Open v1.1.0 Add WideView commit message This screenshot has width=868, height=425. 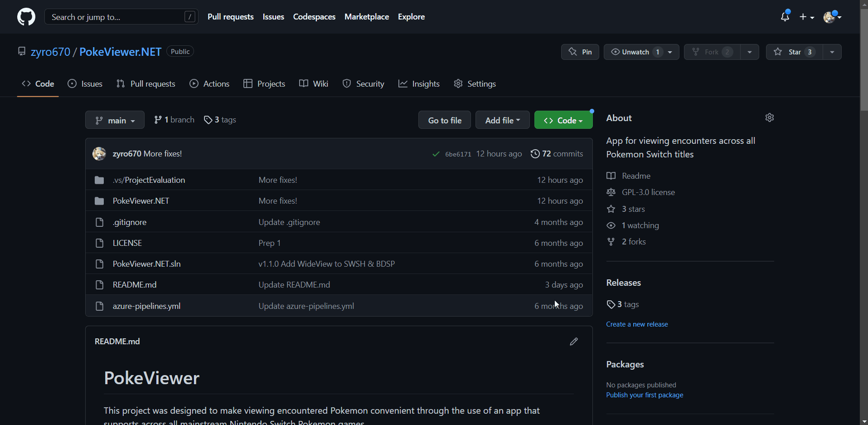click(x=327, y=264)
